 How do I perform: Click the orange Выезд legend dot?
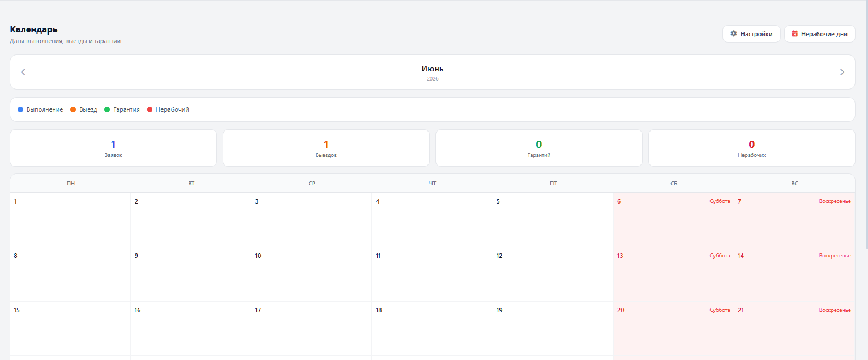pos(73,109)
